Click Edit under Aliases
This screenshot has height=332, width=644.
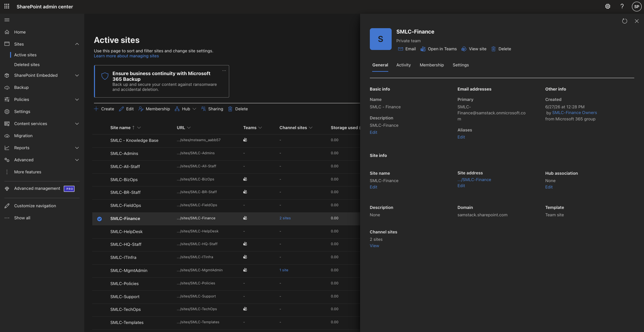click(x=461, y=137)
